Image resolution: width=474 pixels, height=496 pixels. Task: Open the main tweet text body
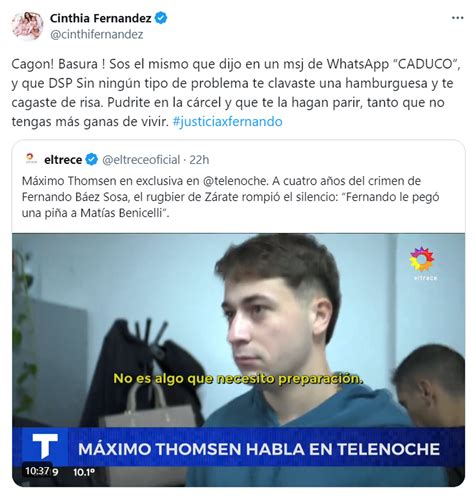pos(236,93)
